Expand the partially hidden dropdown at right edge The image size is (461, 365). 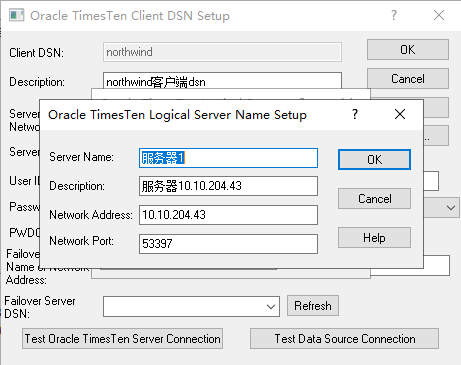tap(451, 208)
